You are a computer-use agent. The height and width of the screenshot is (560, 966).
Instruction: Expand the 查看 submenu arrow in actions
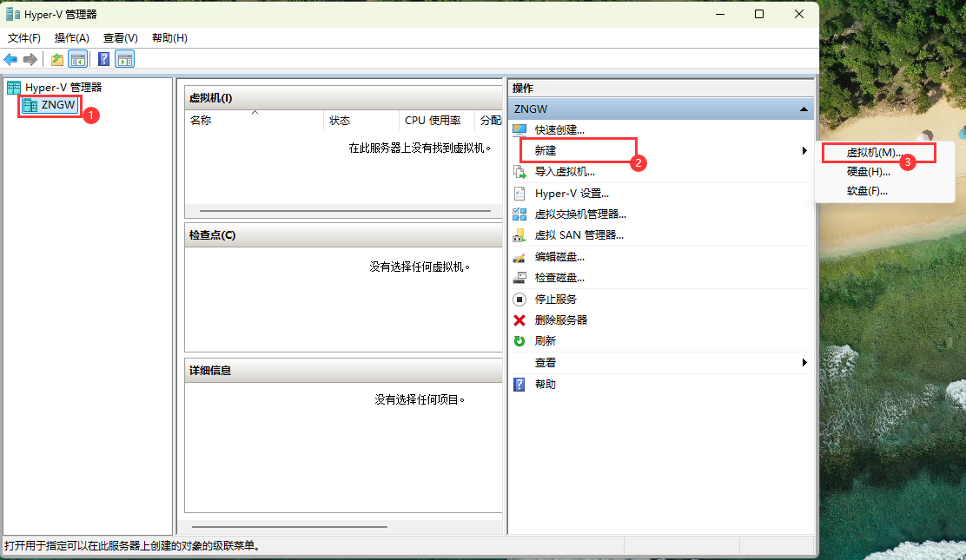tap(804, 363)
